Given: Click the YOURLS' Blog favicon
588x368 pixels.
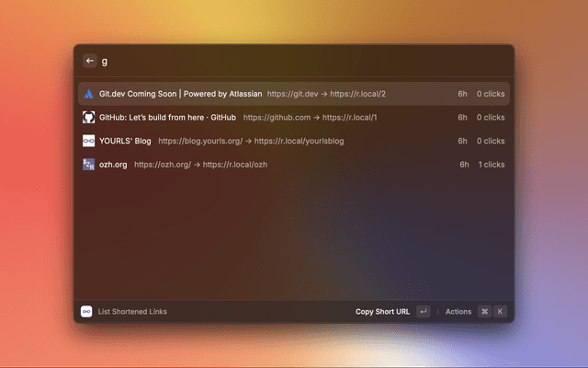Looking at the screenshot, I should pos(88,141).
